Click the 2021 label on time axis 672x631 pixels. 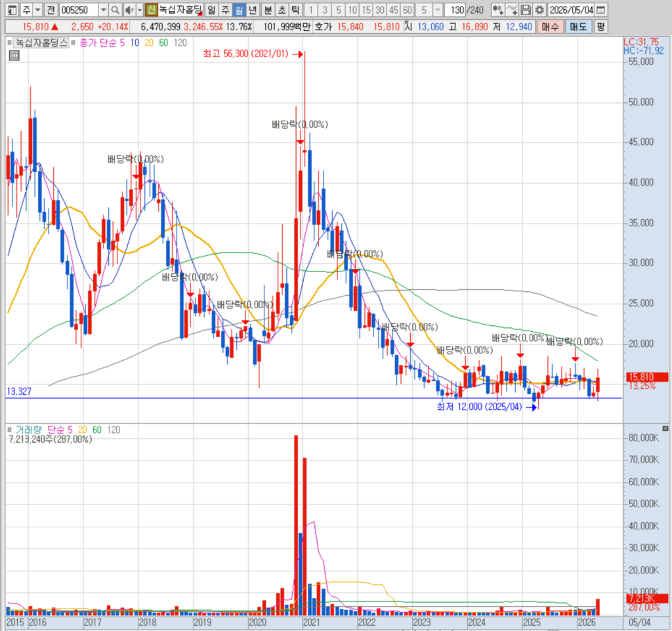pos(311,622)
